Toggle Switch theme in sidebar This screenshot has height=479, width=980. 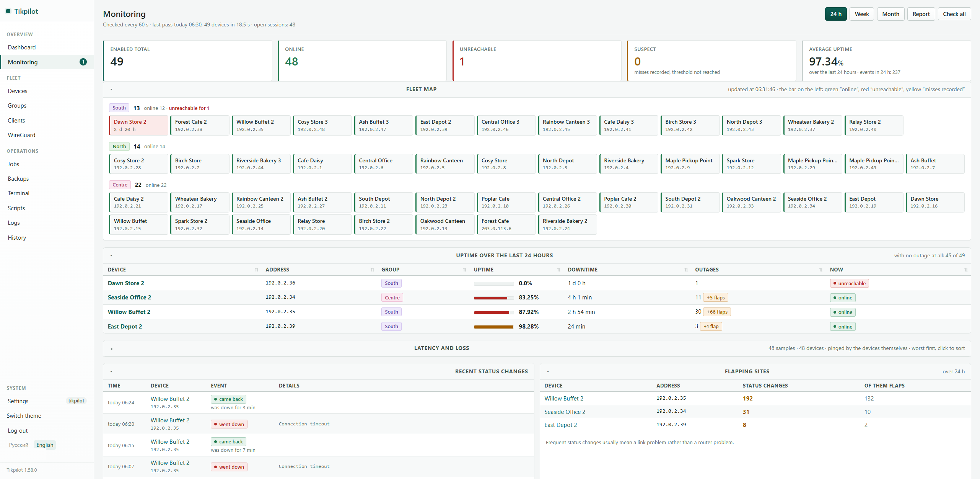[x=24, y=416]
